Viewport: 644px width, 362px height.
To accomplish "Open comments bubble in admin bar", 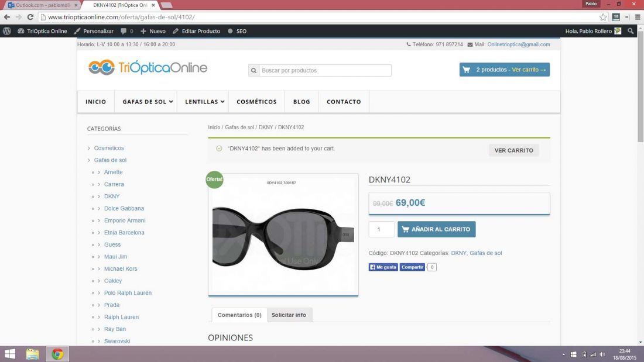I will 127,31.
